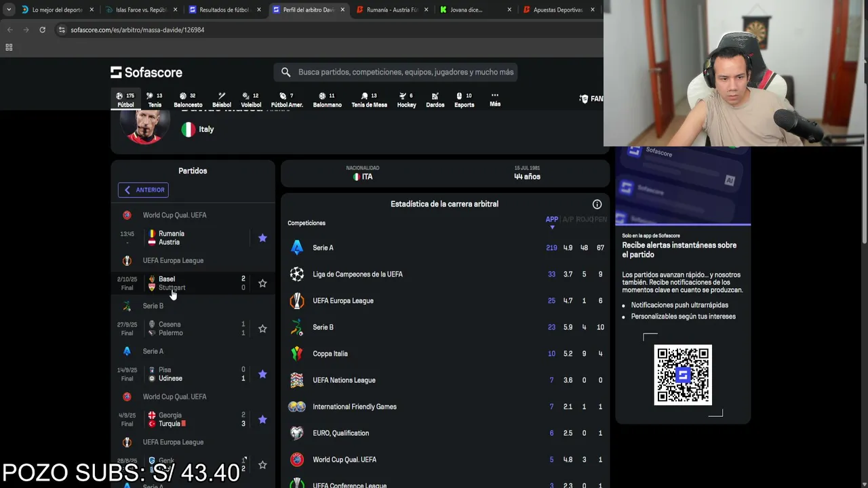Unfavorite the Georgia vs Turquía match
The height and width of the screenshot is (488, 868).
pos(262,420)
